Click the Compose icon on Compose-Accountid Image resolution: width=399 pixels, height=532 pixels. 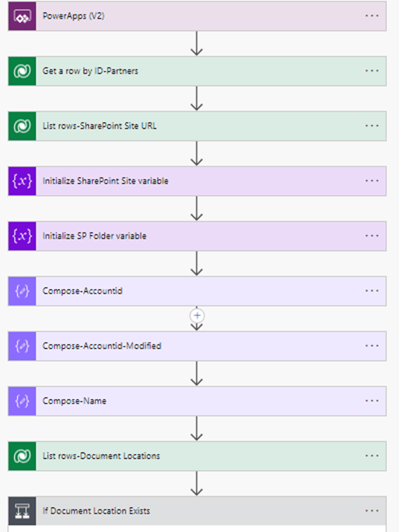pos(22,291)
